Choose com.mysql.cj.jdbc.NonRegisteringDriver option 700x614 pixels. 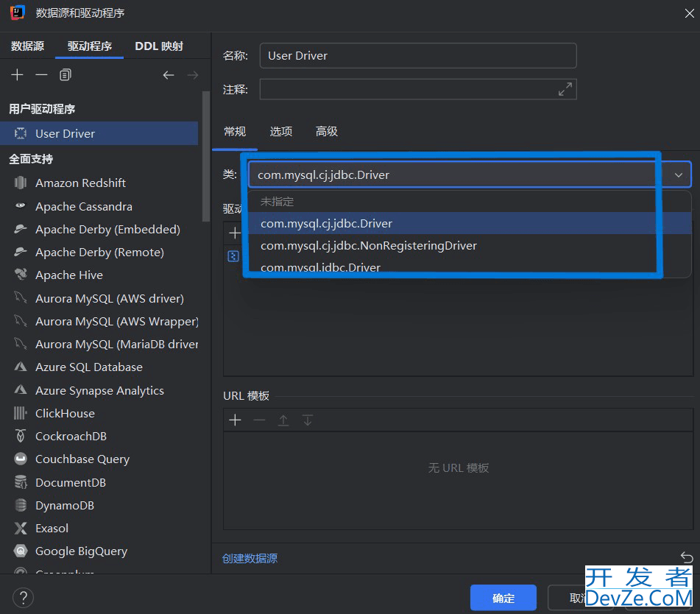tap(368, 245)
